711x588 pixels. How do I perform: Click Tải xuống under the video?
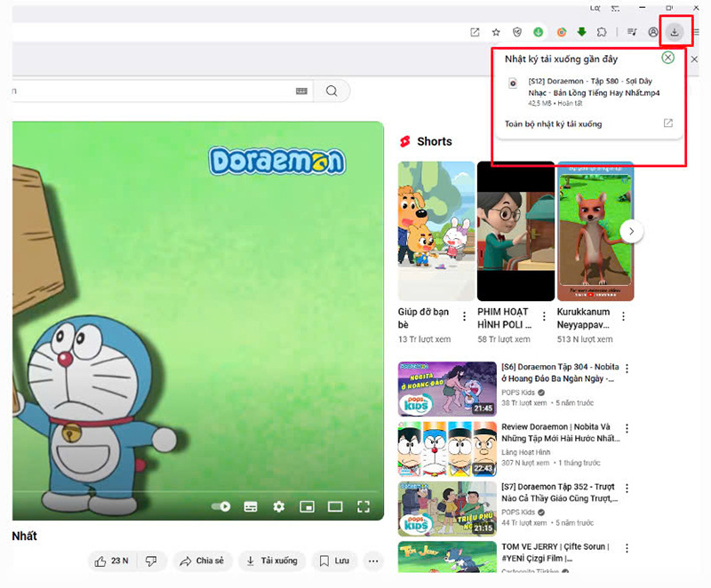(272, 560)
